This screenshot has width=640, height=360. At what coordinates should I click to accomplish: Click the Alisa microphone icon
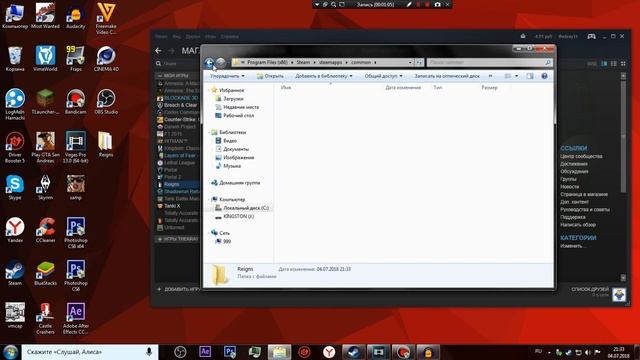pos(149,351)
